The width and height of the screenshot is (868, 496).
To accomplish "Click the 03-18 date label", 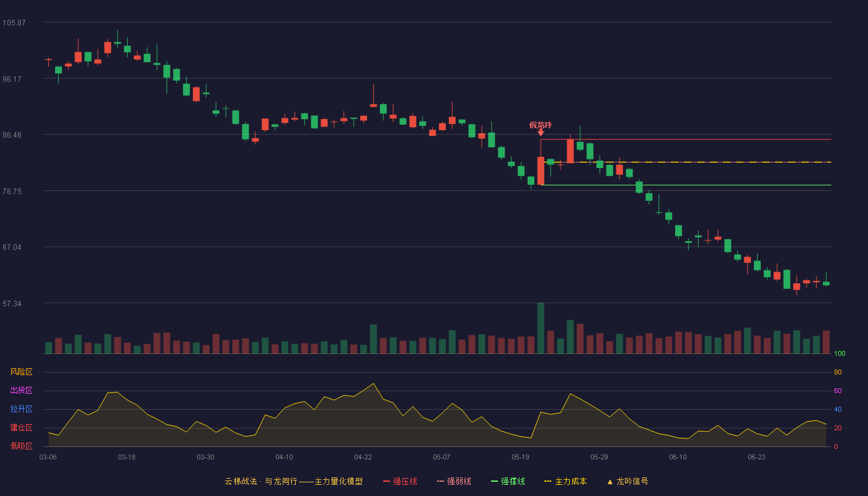I will tap(126, 457).
